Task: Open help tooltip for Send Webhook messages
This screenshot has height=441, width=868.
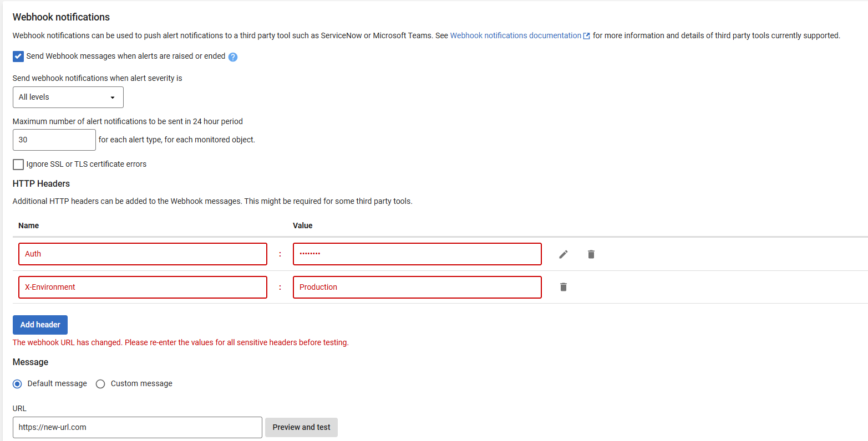Action: (233, 57)
